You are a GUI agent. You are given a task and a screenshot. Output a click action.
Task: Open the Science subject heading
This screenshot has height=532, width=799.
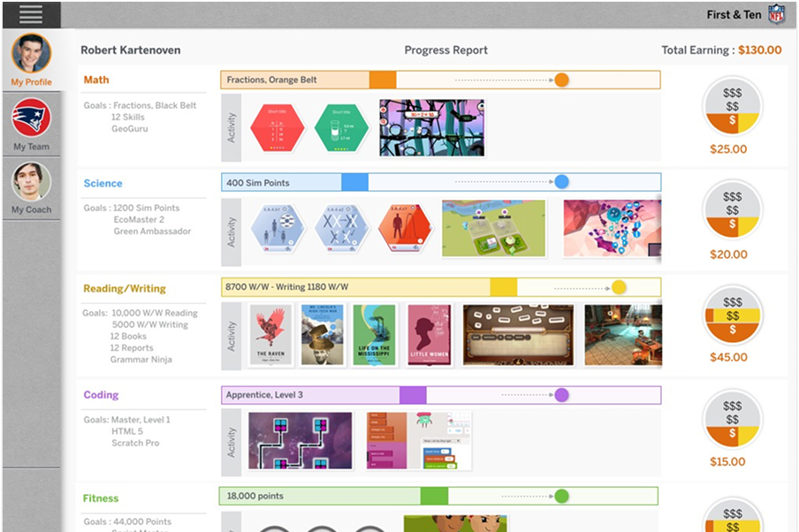[x=103, y=184]
